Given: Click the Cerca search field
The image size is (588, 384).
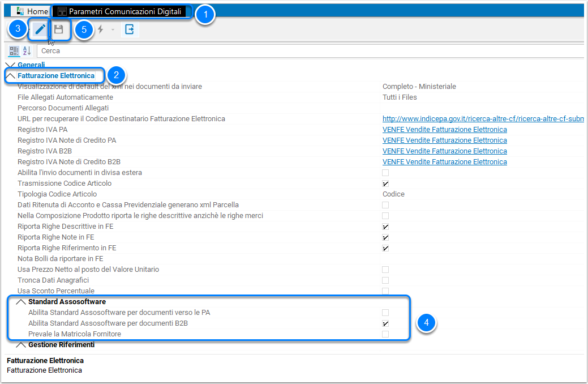Looking at the screenshot, I should 311,50.
